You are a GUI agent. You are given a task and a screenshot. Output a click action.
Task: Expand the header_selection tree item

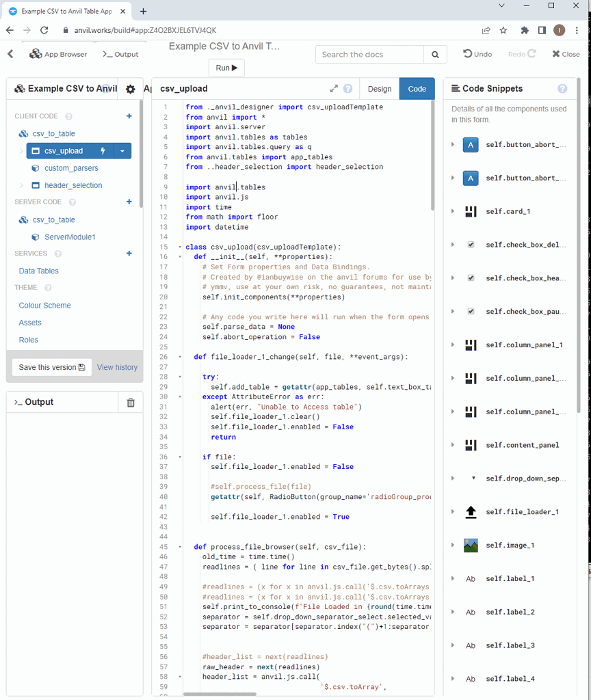[x=21, y=185]
